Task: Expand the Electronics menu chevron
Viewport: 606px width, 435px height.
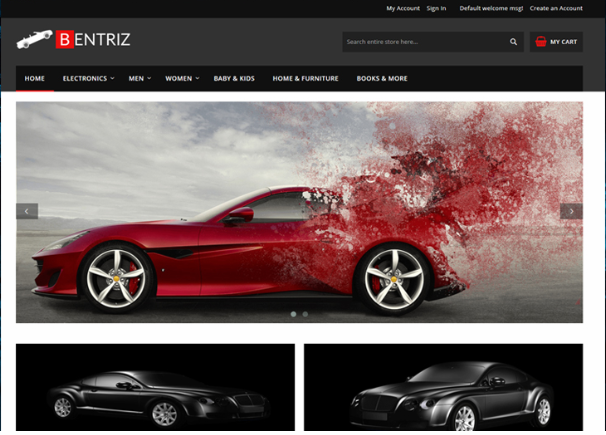Action: (x=112, y=78)
